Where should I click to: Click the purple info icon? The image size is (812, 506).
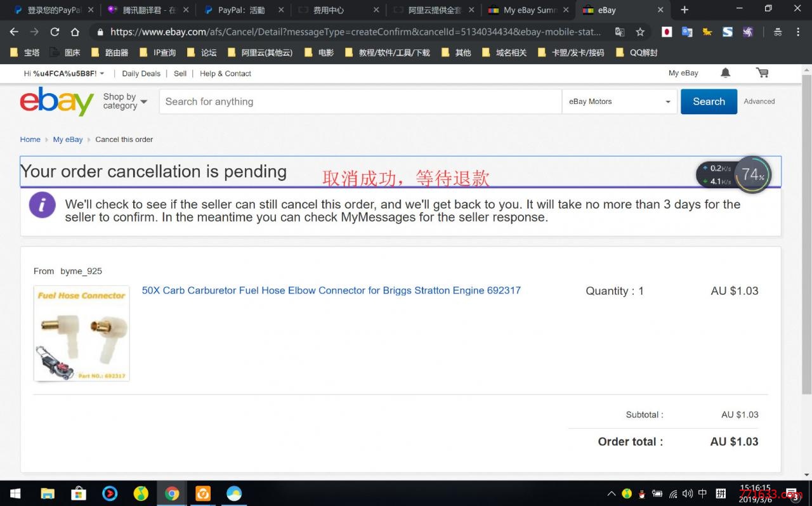(x=43, y=205)
